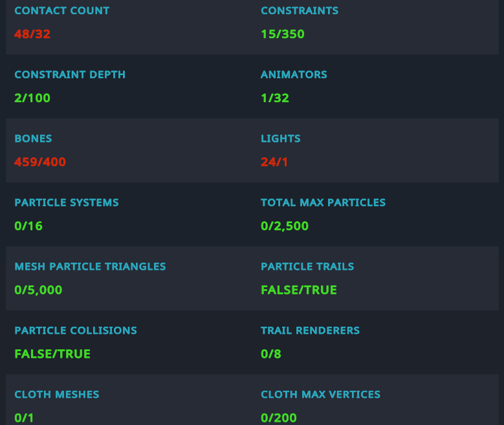Click the Contact Count label
The image size is (504, 425).
(61, 10)
